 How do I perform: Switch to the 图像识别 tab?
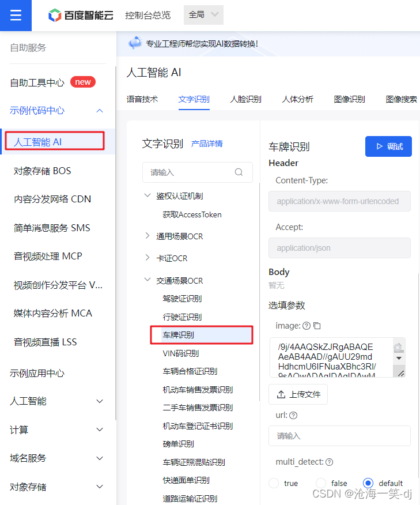(x=350, y=99)
